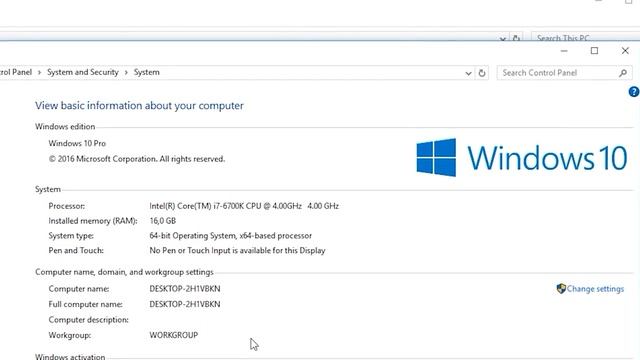Click the Windows 10 logo
640x360 pixels.
tap(522, 158)
